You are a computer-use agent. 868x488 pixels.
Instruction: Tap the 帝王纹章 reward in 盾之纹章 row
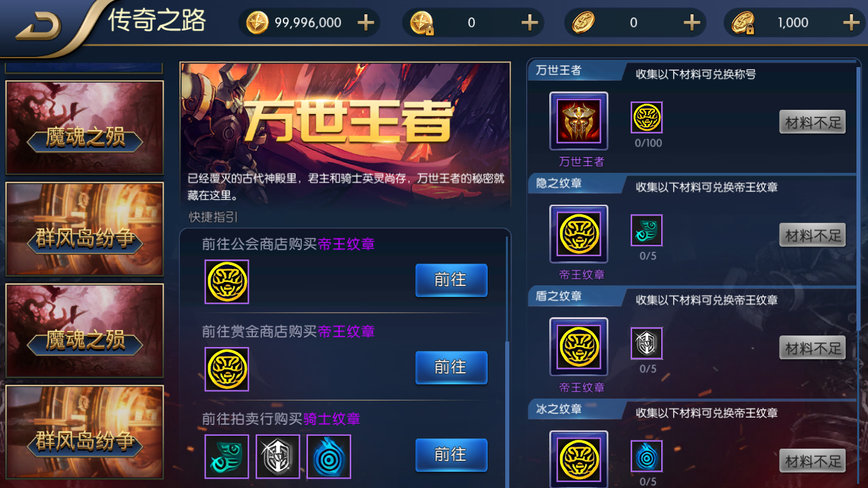coord(578,347)
